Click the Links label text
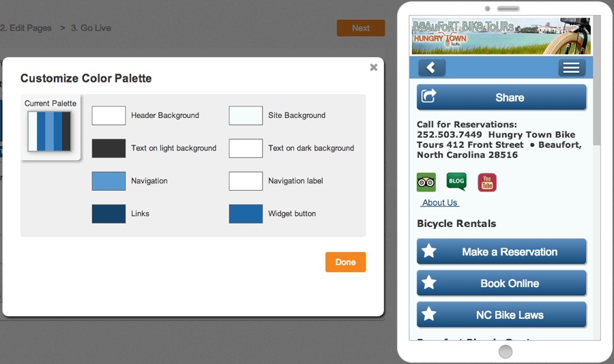614x364 pixels. [140, 214]
